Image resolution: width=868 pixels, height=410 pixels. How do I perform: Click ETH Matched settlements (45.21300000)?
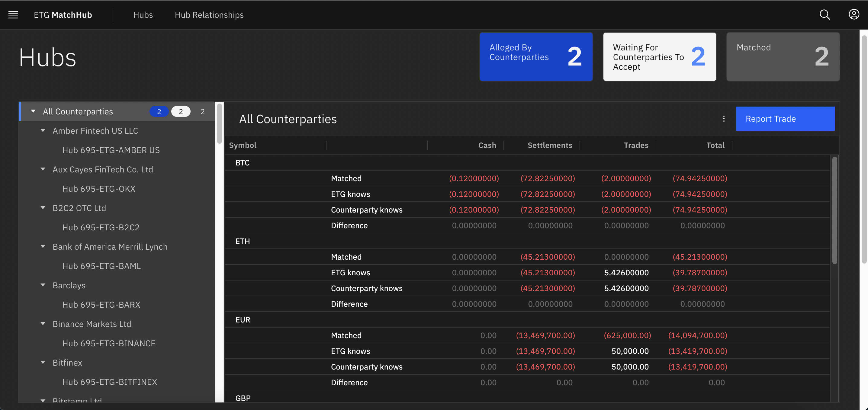point(548,257)
